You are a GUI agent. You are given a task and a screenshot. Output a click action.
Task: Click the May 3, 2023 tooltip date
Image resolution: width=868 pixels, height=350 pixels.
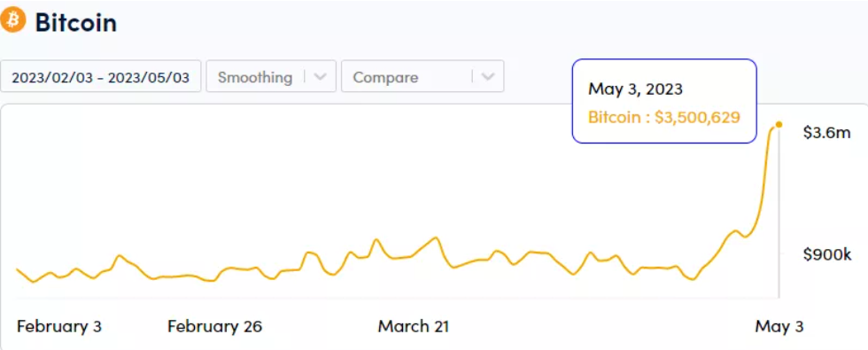[x=635, y=89]
